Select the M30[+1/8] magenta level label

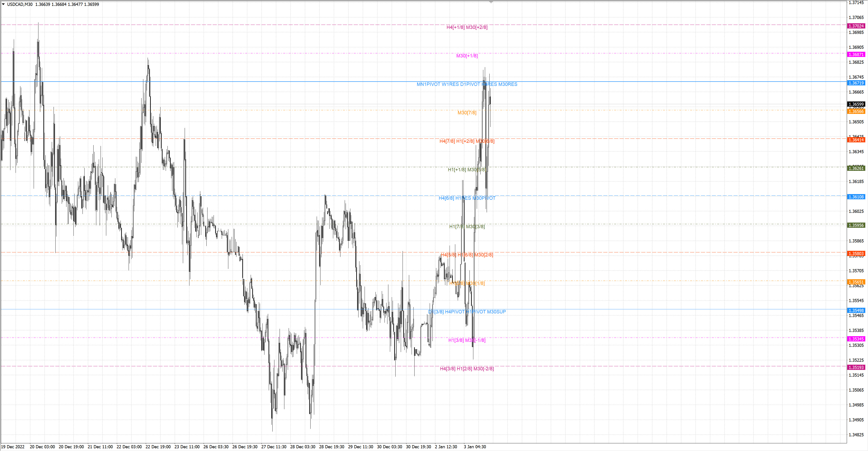tap(467, 56)
